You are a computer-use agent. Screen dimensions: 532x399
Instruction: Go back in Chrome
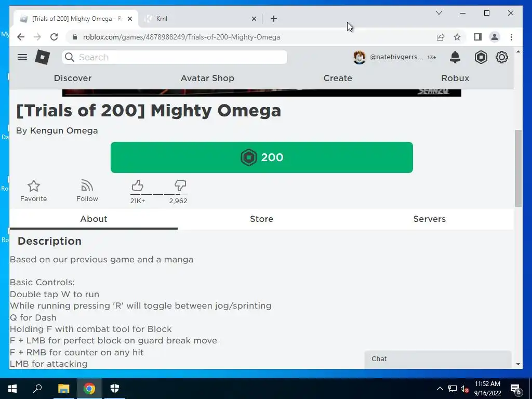point(21,37)
